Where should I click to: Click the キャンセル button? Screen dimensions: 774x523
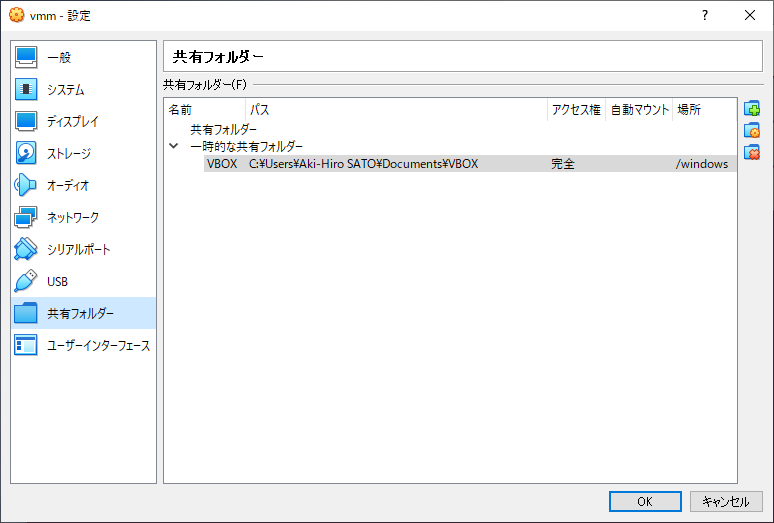pos(726,502)
